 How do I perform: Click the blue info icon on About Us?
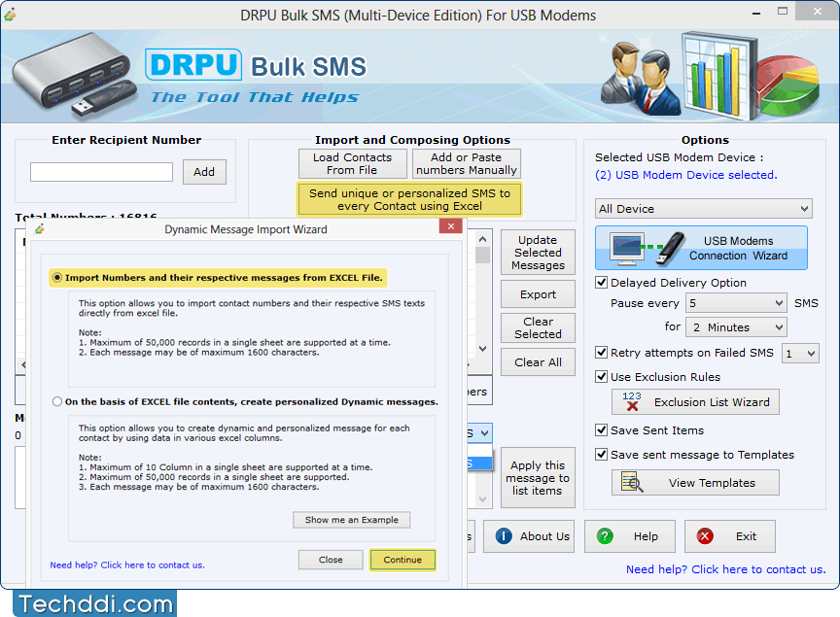[x=504, y=536]
